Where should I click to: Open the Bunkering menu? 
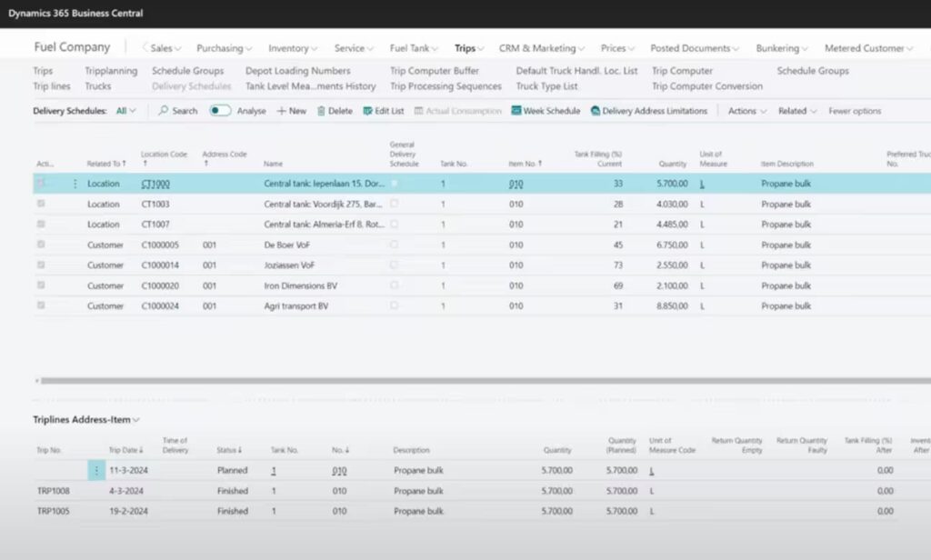coord(782,48)
